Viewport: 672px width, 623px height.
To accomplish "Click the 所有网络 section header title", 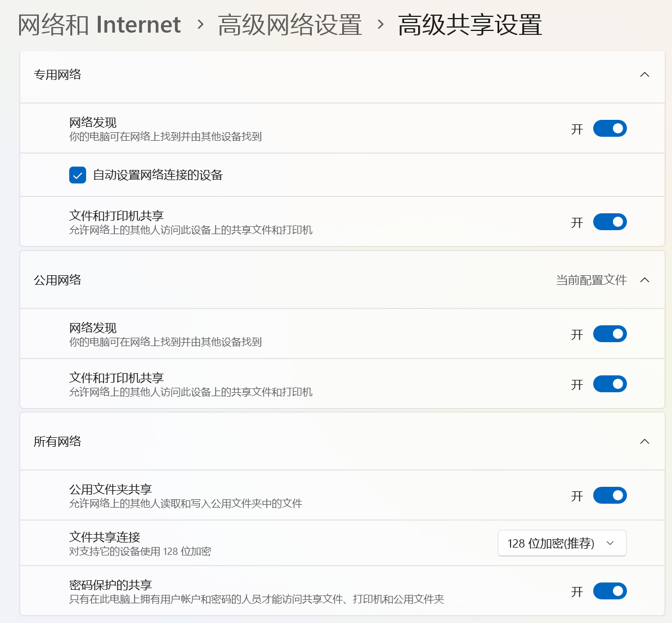I will (57, 442).
